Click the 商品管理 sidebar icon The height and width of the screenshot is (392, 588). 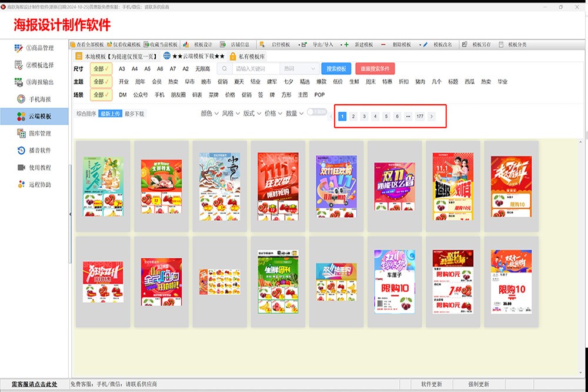pos(18,48)
